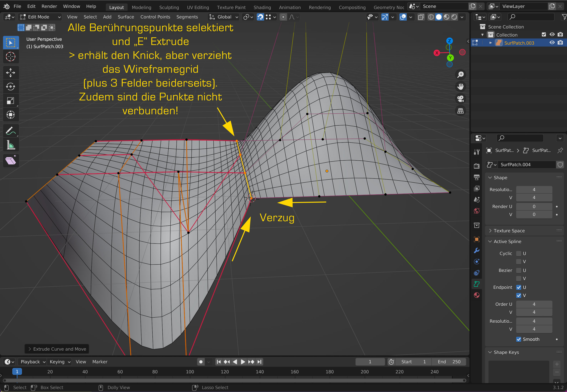
Task: Select the Rotate tool
Action: click(x=10, y=87)
